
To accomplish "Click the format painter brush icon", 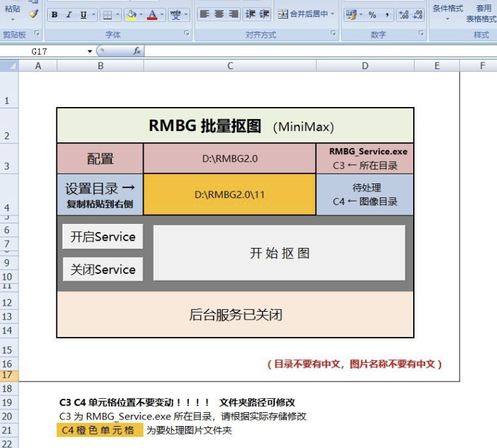I will [33, 13].
